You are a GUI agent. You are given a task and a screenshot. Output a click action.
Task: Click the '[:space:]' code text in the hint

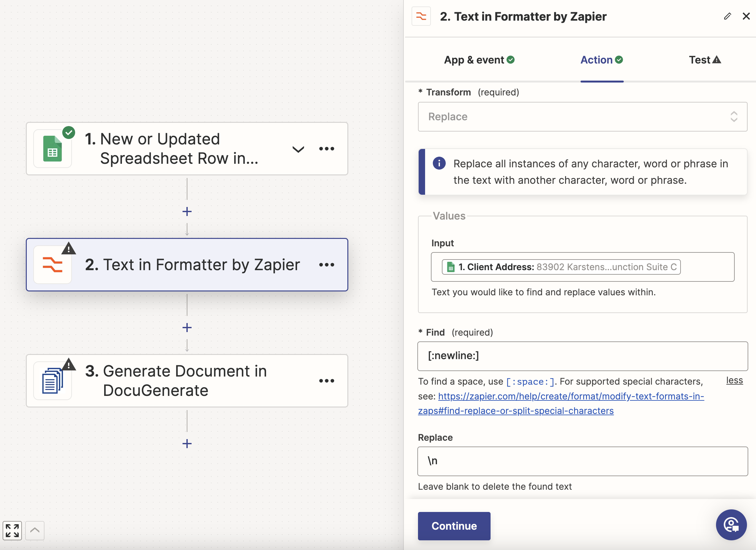(530, 382)
